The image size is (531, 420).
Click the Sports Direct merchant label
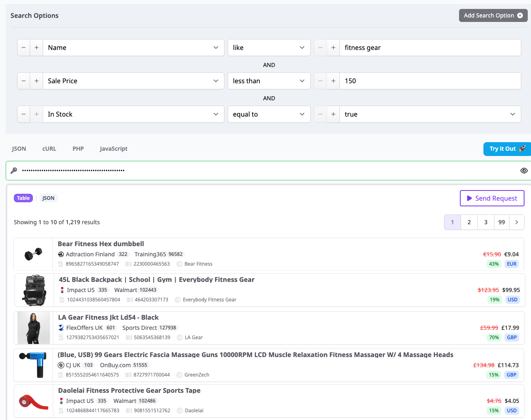tap(139, 328)
